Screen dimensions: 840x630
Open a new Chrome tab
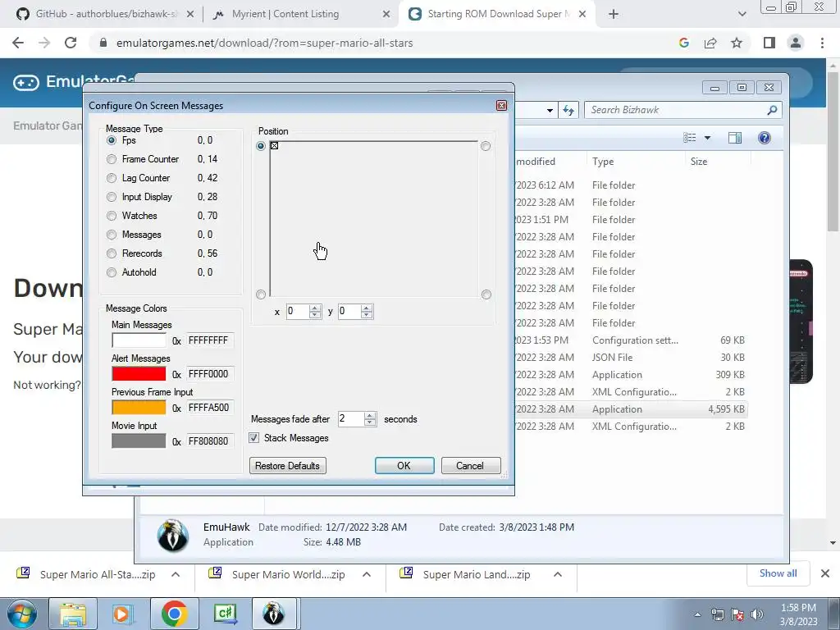click(x=614, y=15)
